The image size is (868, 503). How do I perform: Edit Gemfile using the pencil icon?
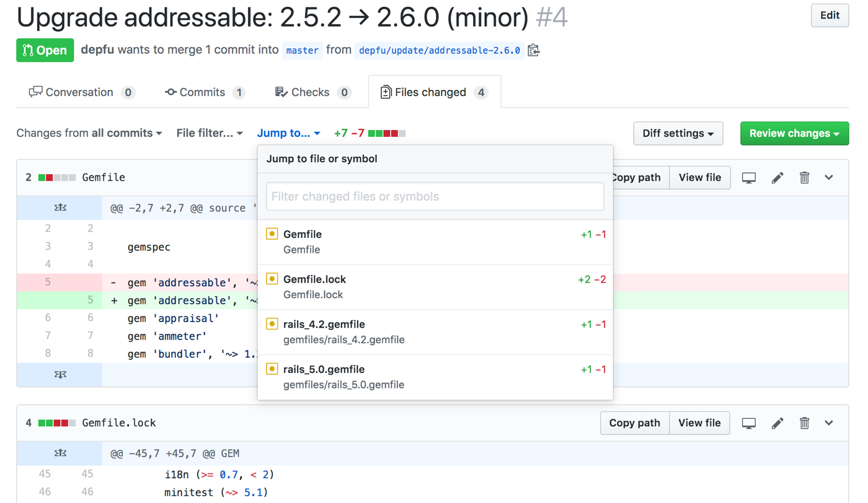pyautogui.click(x=777, y=178)
